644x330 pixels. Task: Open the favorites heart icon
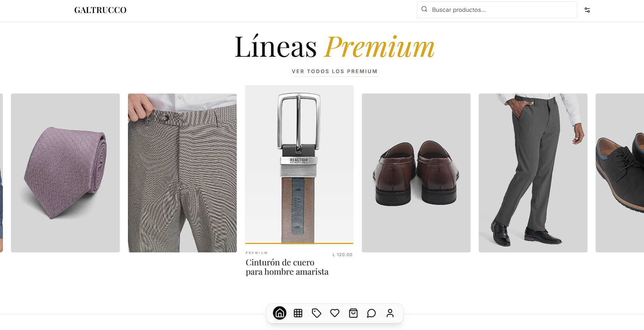[335, 313]
